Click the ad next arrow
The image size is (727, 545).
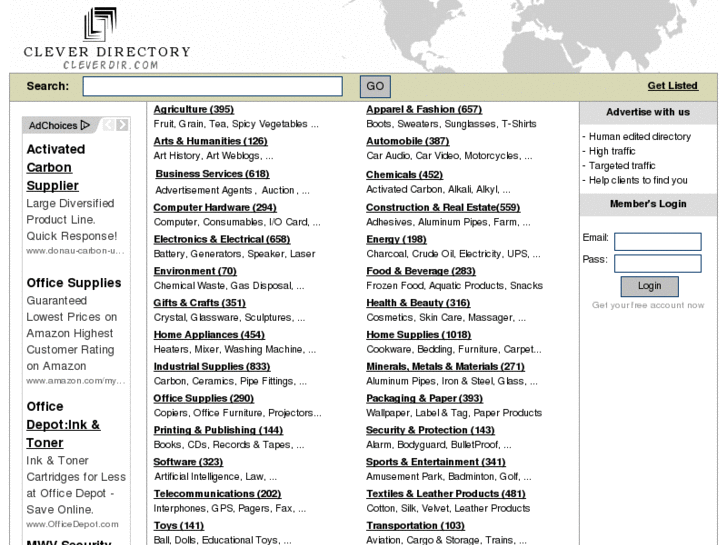click(x=122, y=125)
